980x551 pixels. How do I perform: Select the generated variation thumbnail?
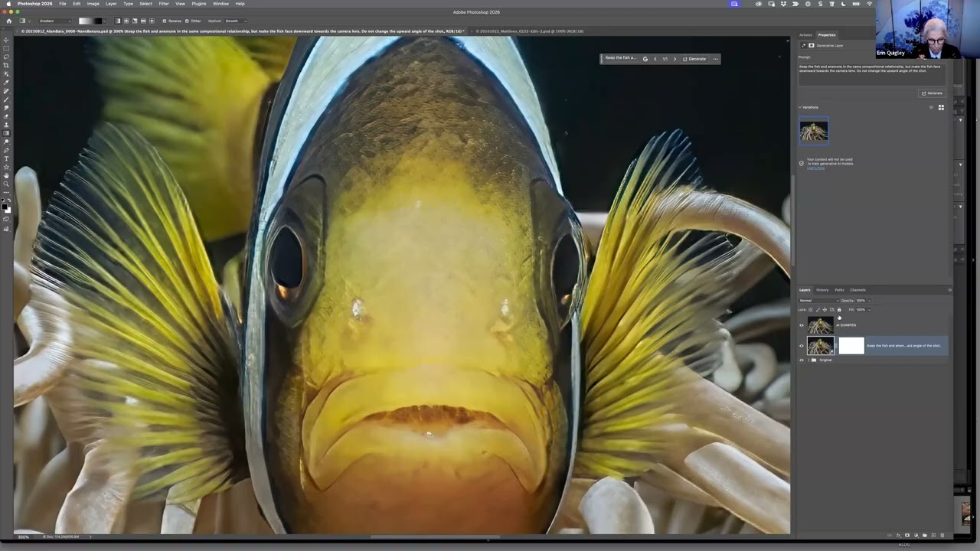coord(813,131)
